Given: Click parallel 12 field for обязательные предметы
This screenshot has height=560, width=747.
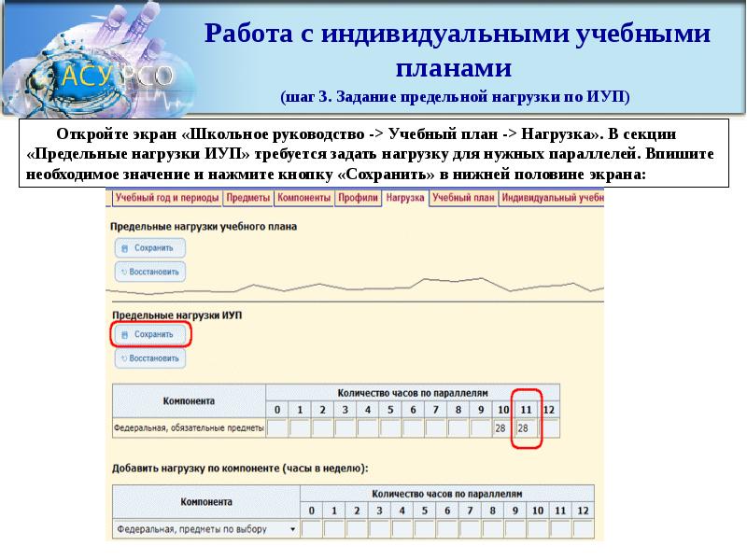Looking at the screenshot, I should point(549,428).
